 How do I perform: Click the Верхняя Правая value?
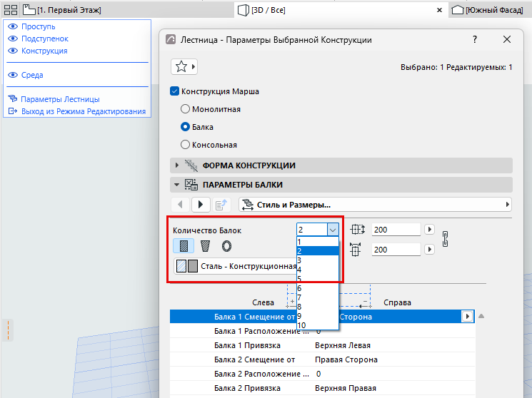tap(346, 388)
